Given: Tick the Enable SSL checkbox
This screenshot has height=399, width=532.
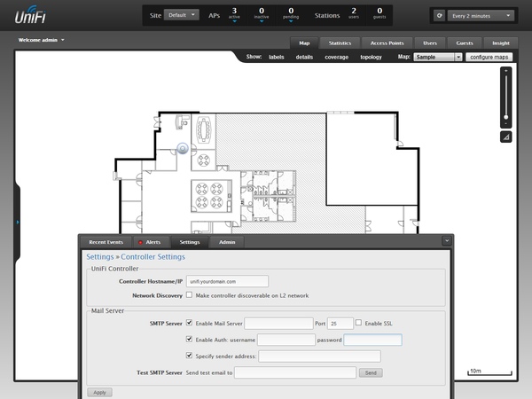Looking at the screenshot, I should point(360,324).
